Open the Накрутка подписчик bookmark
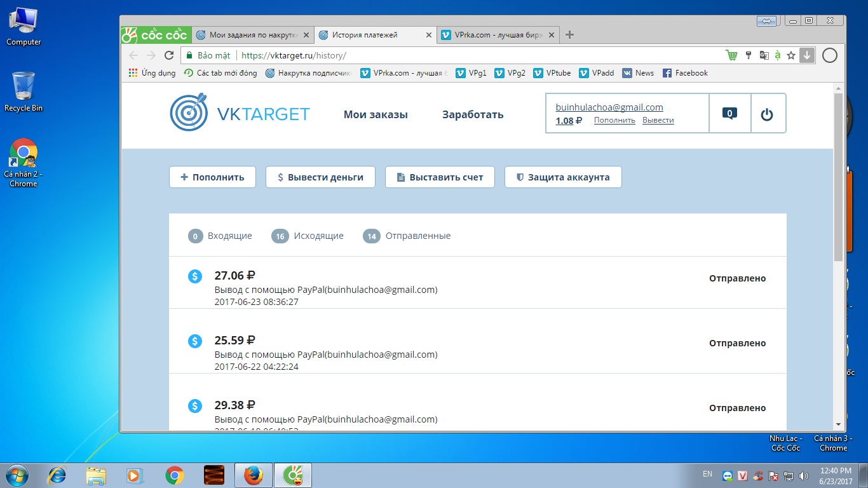The height and width of the screenshot is (488, 868). point(309,73)
